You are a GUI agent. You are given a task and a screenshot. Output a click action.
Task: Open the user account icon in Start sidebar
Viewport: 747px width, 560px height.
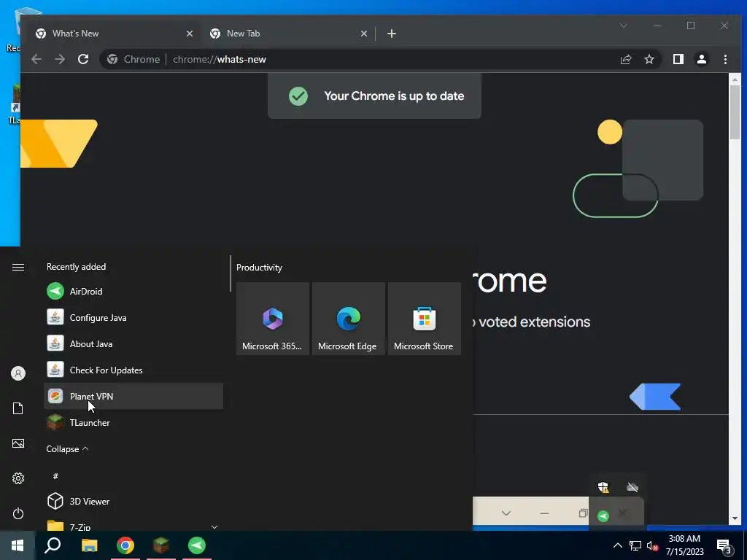click(x=18, y=373)
